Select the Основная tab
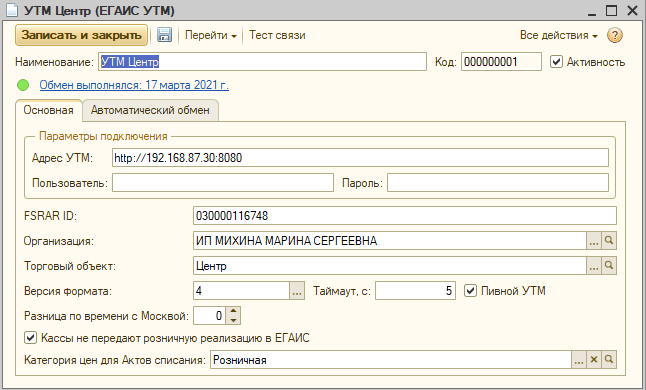The height and width of the screenshot is (390, 646). coord(49,110)
